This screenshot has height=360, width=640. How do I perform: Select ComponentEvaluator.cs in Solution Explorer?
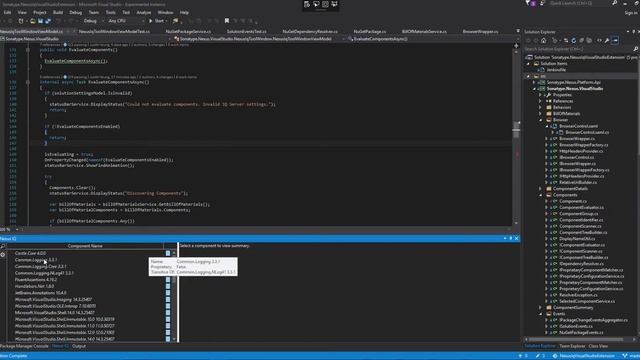[x=581, y=207]
